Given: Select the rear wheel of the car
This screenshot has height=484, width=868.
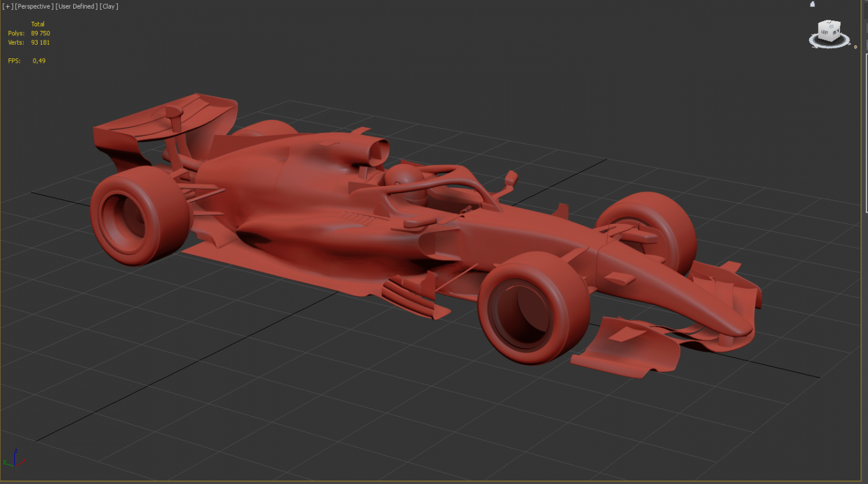Looking at the screenshot, I should pos(140,214).
